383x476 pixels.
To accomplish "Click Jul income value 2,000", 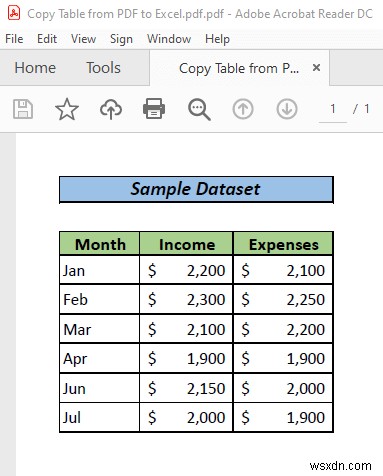I will pyautogui.click(x=206, y=417).
